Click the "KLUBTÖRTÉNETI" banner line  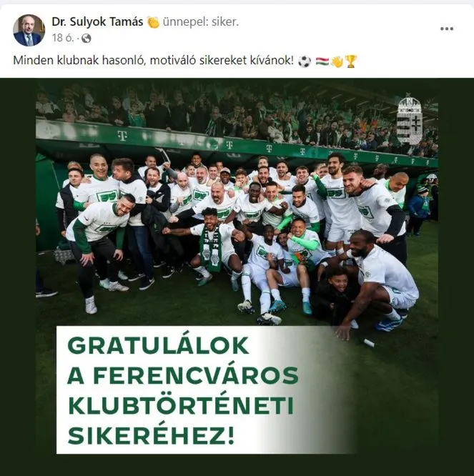point(181,405)
